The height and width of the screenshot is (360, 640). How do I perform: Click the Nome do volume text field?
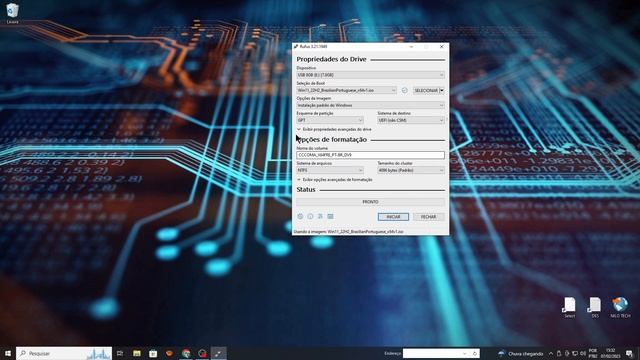[370, 155]
